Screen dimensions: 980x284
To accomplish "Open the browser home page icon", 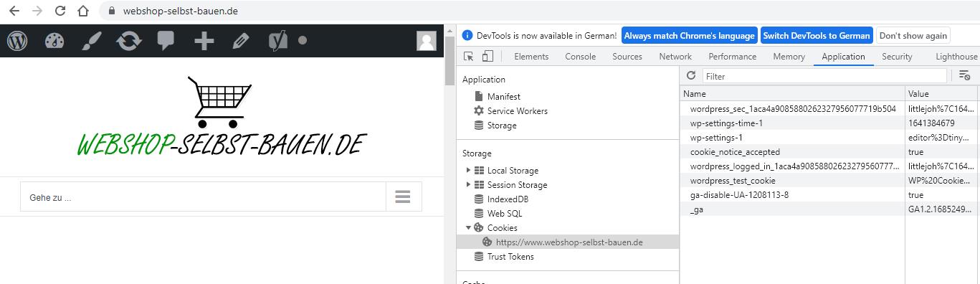I will 83,11.
